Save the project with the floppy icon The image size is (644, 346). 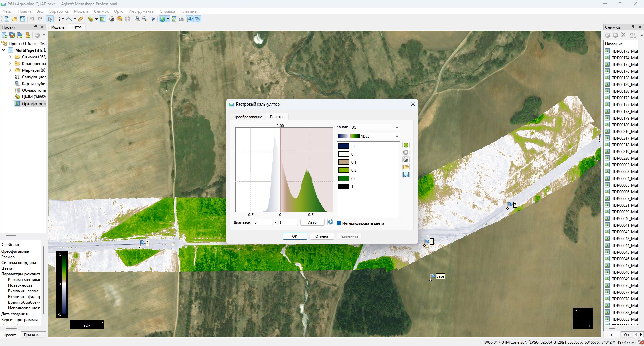(22, 19)
